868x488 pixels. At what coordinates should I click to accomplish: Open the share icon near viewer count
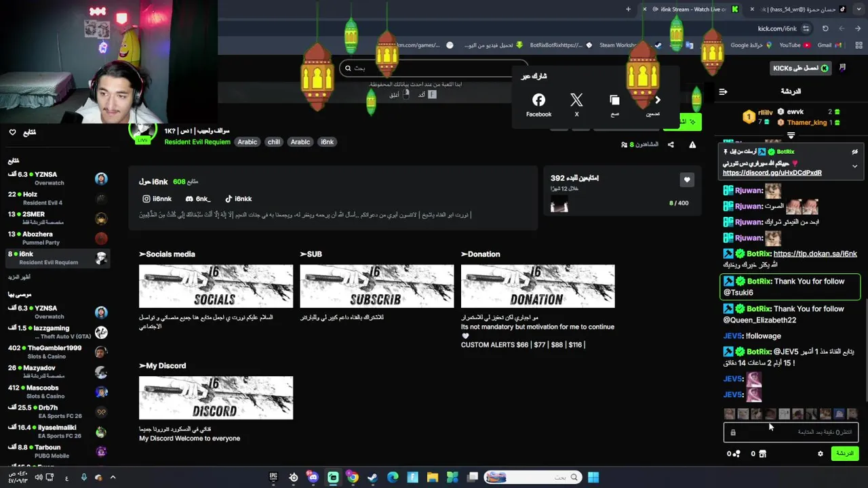point(671,144)
